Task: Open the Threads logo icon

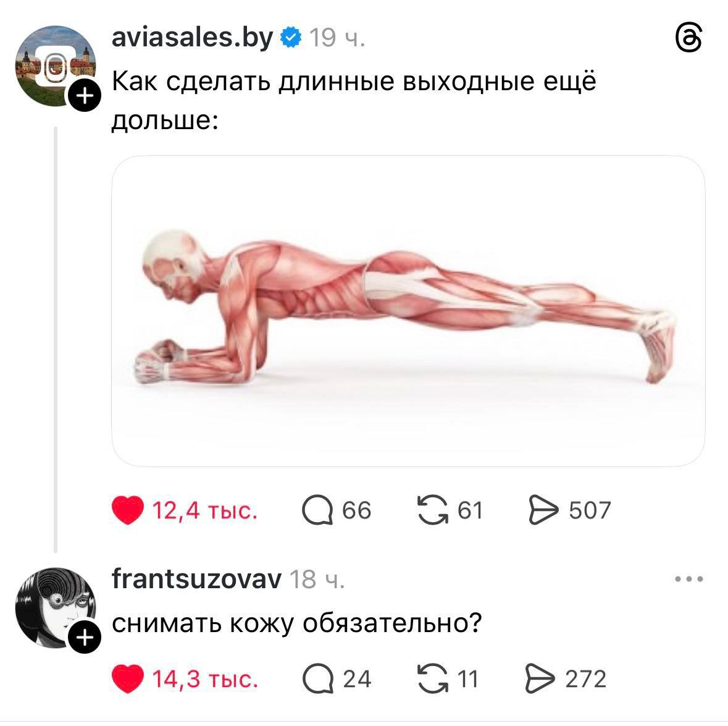Action: pos(688,38)
